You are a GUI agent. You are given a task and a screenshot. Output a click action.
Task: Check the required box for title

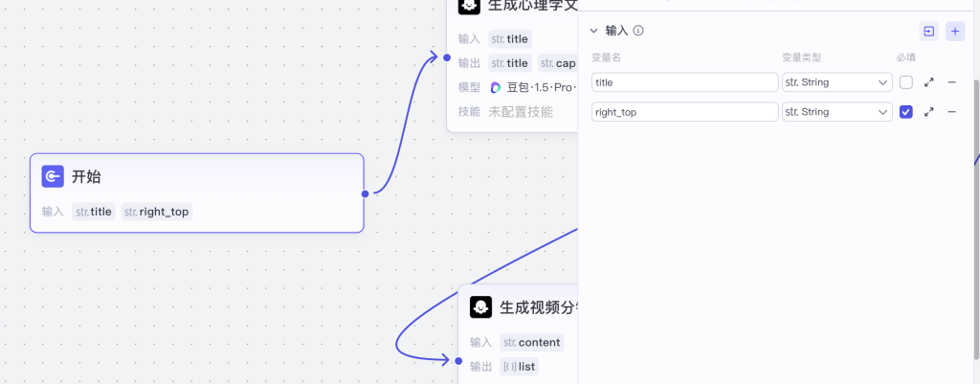pyautogui.click(x=905, y=82)
